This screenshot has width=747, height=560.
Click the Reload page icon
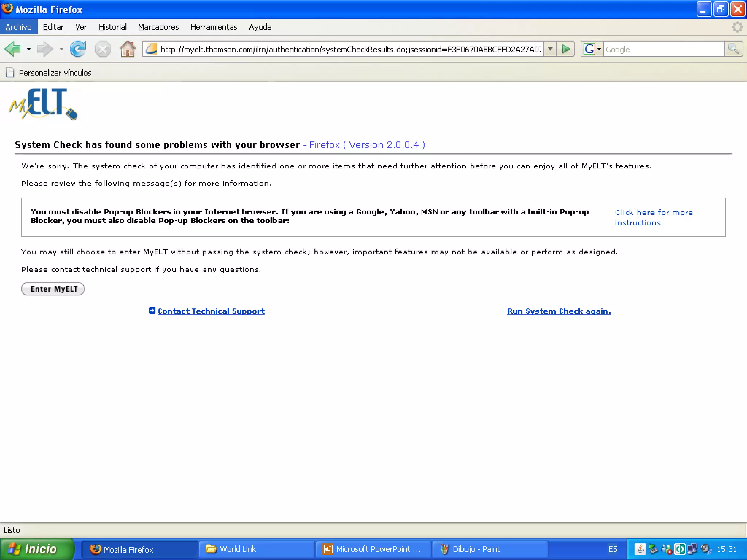pyautogui.click(x=78, y=49)
